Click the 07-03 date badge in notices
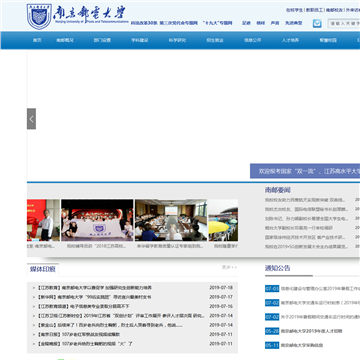Image resolution: width=360 pixels, height=360 pixels. (x=272, y=289)
